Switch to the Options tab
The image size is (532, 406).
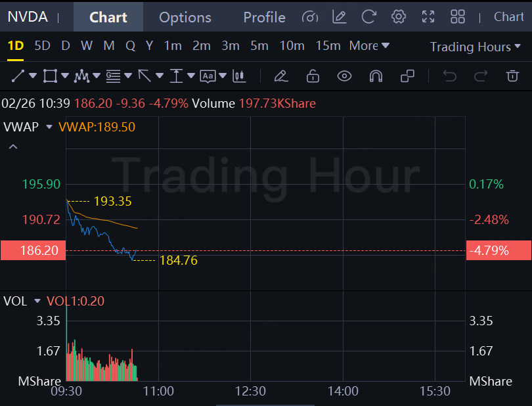(185, 17)
